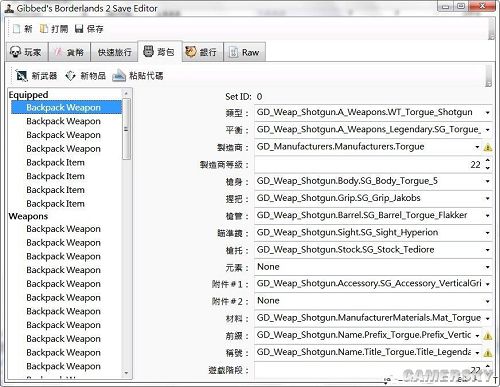Click the Open (打開) toolbar button
The width and height of the screenshot is (500, 387).
tap(54, 29)
